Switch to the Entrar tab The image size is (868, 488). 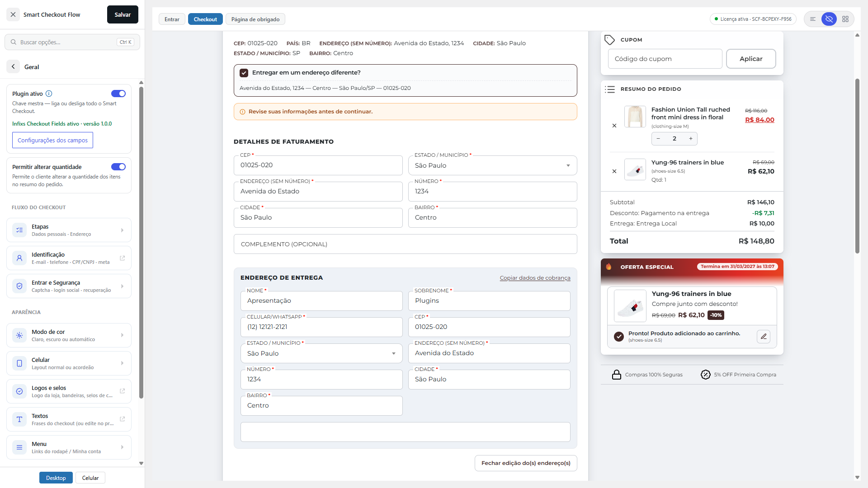tap(172, 19)
